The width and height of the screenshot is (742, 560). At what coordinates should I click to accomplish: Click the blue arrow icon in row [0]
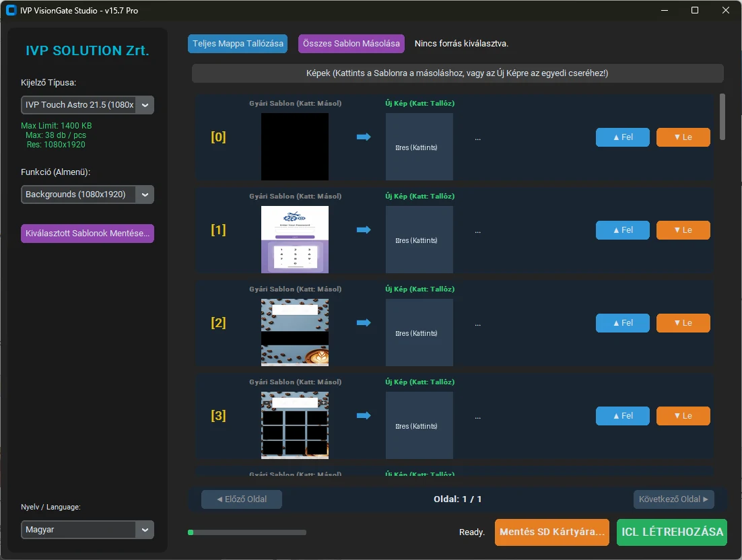tap(364, 137)
